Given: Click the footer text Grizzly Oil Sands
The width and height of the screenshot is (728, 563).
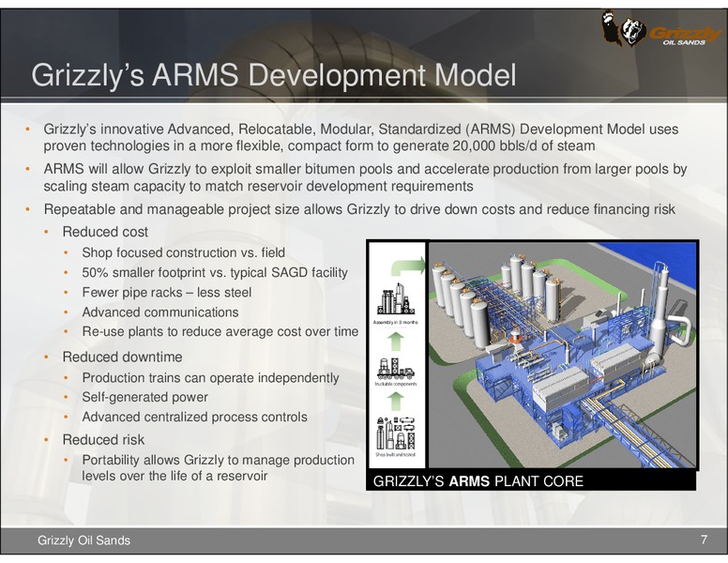Looking at the screenshot, I should click(x=84, y=540).
